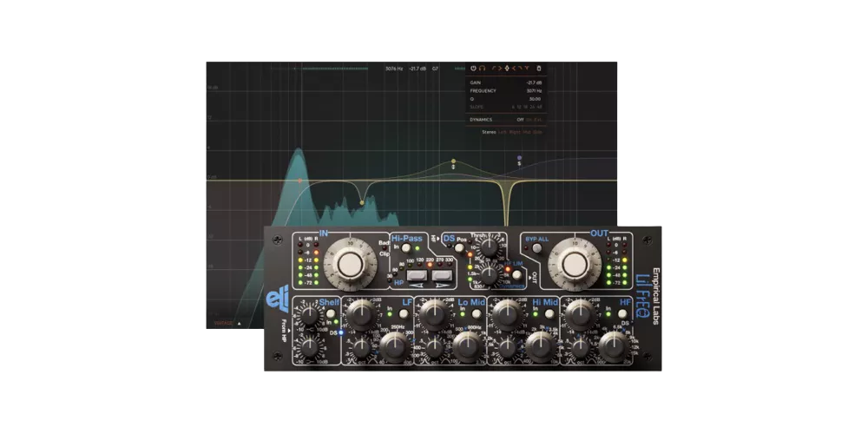Select the low-cut filter shape icon
The width and height of the screenshot is (868, 434).
(495, 68)
